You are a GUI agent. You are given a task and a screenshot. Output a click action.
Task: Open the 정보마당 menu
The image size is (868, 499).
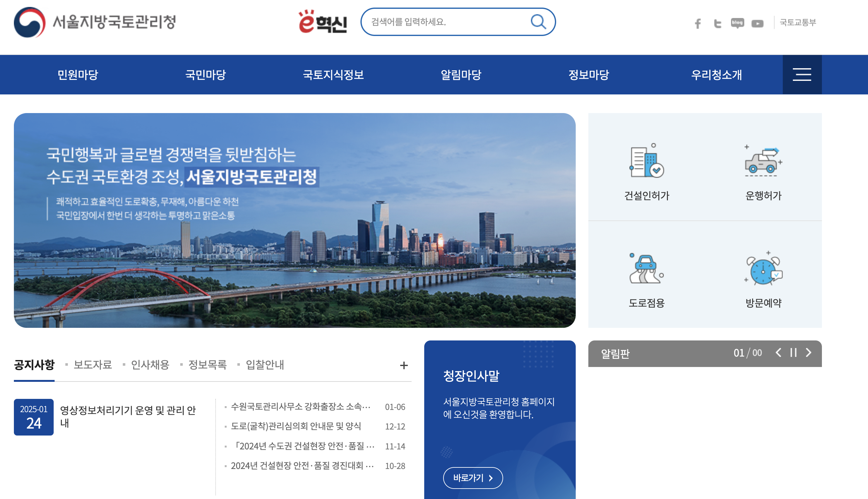point(589,74)
